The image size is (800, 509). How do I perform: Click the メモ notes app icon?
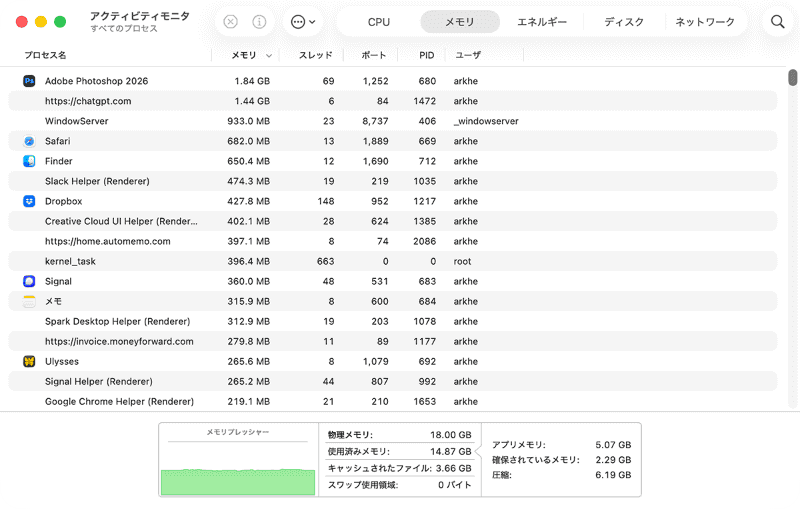coord(29,301)
